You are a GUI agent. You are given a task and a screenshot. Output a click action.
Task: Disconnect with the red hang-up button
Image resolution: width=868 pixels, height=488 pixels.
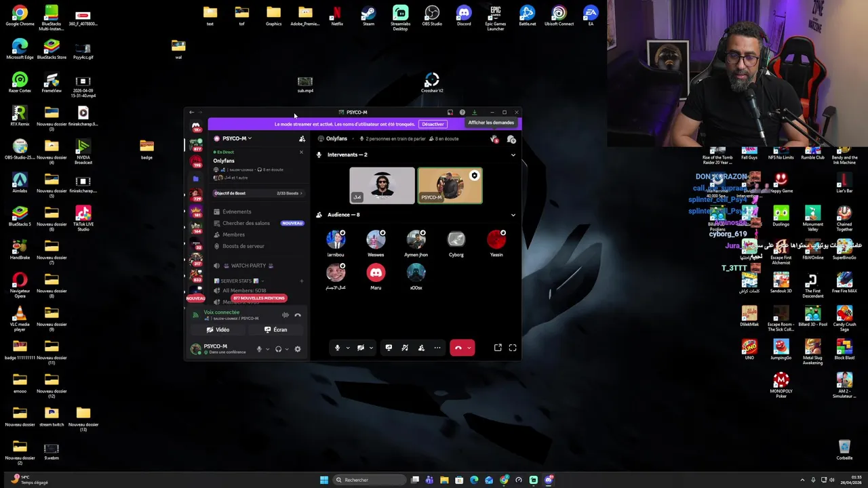[458, 348]
